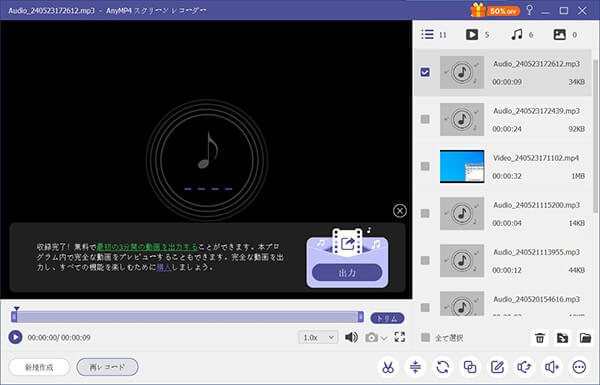
Task: Check the Audio_240521115200.mp3 checkbox
Action: tap(425, 213)
